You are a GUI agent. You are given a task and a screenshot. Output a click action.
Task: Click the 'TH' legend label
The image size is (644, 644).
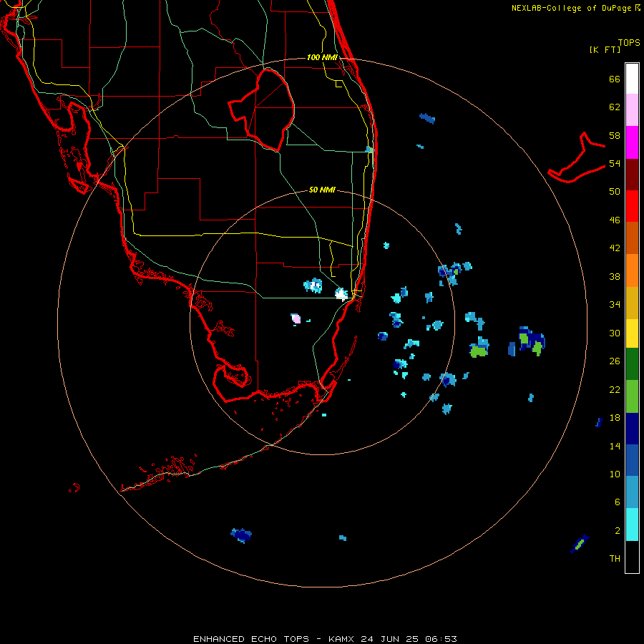[x=615, y=559]
